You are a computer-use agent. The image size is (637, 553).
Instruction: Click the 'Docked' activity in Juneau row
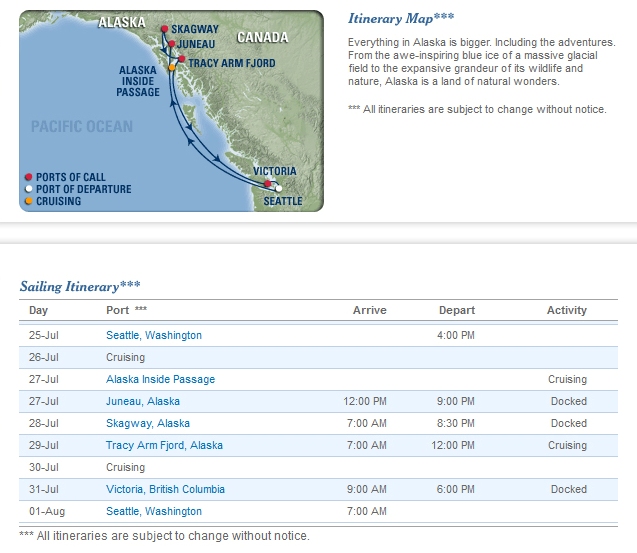pyautogui.click(x=569, y=401)
